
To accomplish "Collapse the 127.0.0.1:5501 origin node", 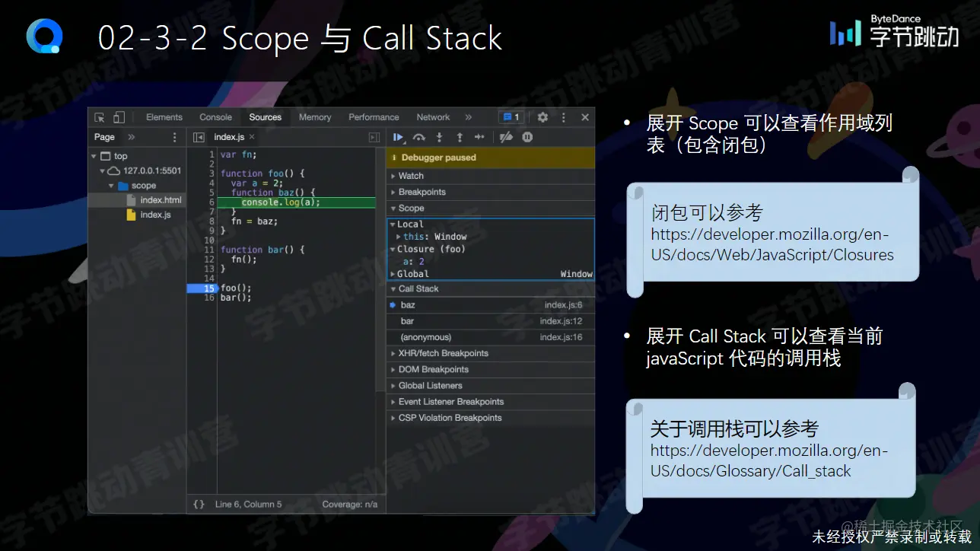I will click(x=103, y=170).
